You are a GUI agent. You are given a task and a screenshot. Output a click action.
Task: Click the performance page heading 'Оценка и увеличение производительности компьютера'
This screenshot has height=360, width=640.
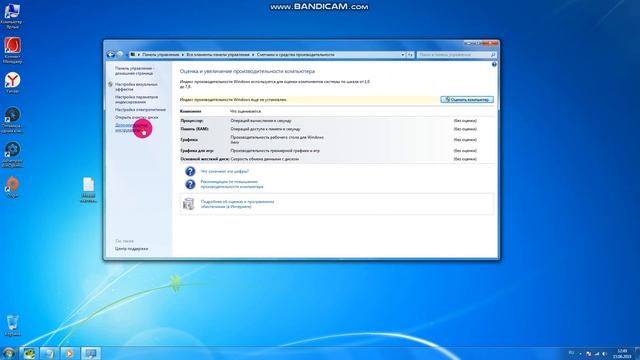coord(247,71)
